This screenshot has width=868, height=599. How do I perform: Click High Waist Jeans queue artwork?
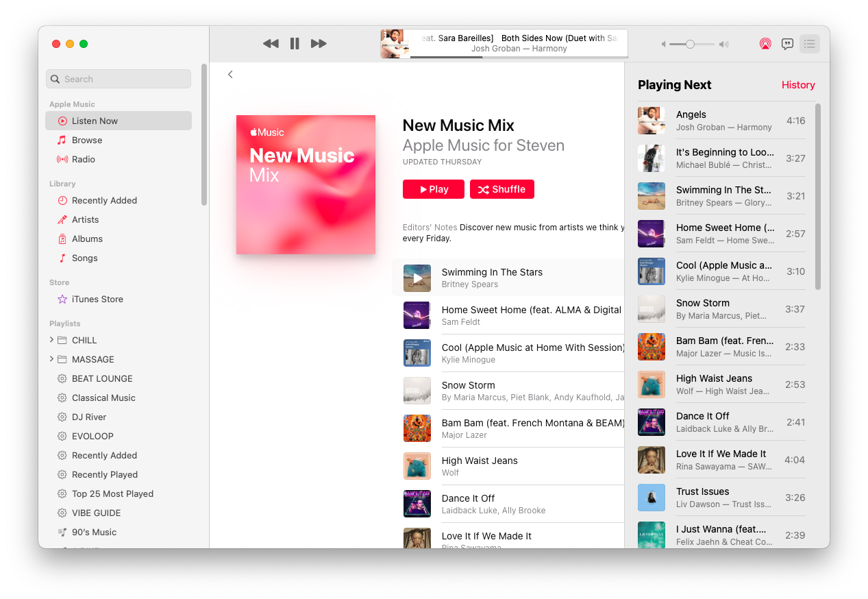pos(652,384)
